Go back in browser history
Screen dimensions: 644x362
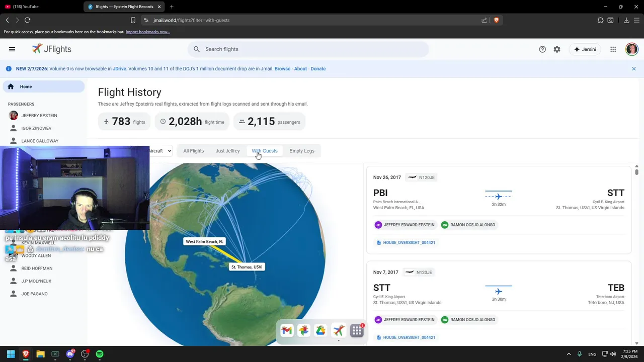(7, 20)
